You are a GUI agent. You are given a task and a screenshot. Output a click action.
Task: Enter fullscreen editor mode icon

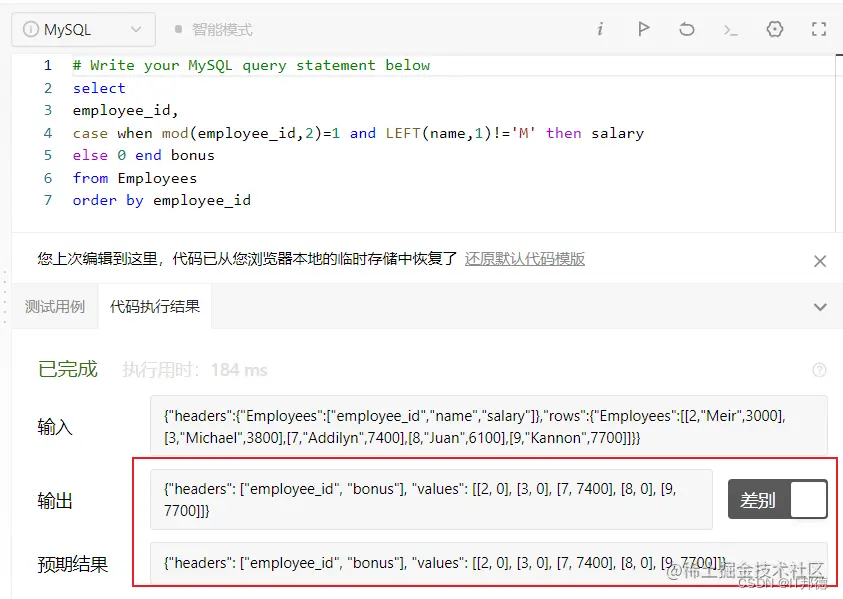pos(819,29)
